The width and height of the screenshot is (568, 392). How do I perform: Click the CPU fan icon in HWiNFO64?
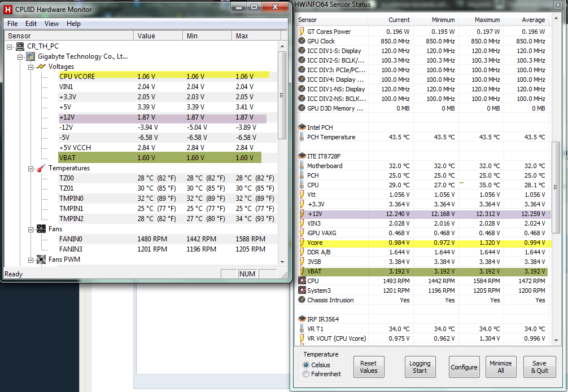[x=302, y=281]
